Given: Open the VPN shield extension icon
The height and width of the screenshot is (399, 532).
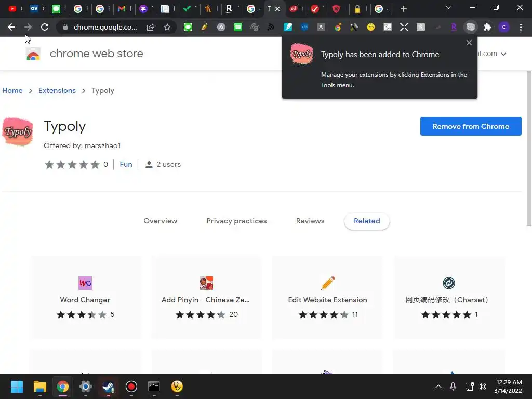Looking at the screenshot, I should click(304, 27).
